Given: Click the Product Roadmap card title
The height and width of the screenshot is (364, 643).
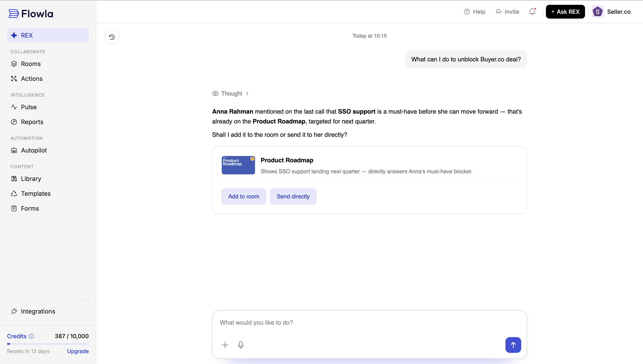Looking at the screenshot, I should [287, 160].
